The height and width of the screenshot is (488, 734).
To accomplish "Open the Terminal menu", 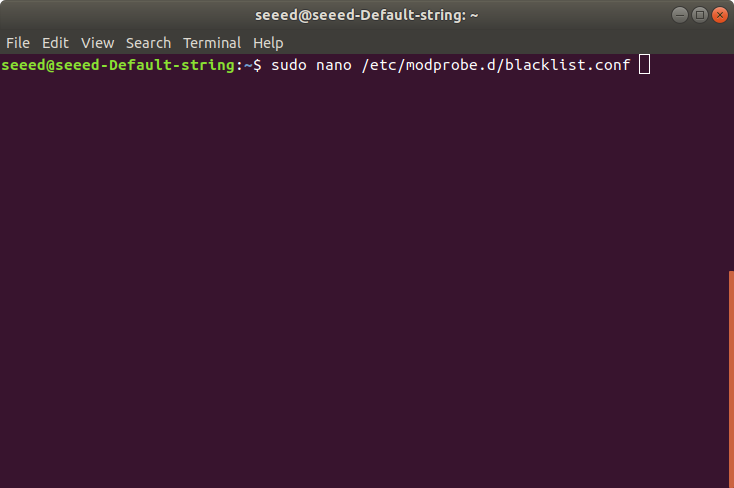I will pyautogui.click(x=212, y=43).
